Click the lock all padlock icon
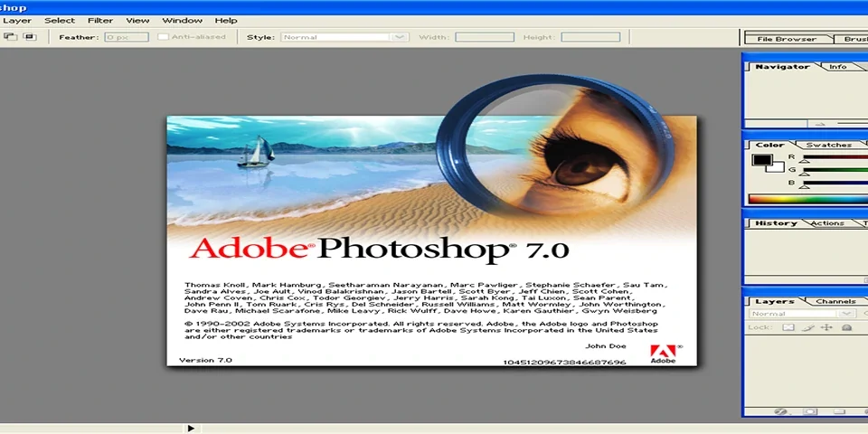 coord(844,327)
